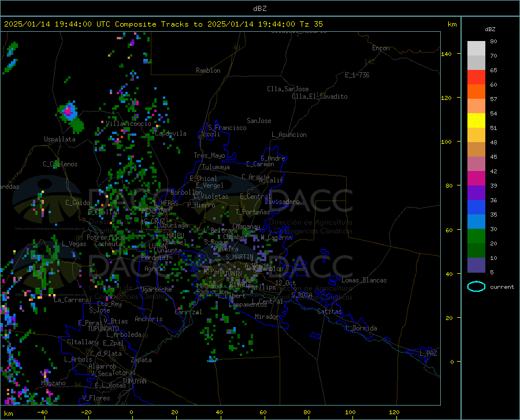Click the 'C_Chilenos' map label
Viewport: 520px width, 420px height.
tap(60, 164)
